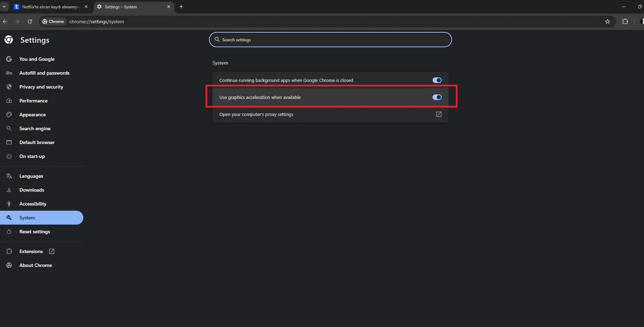Click Open your computer's proxy settings row
This screenshot has width=644, height=327.
click(x=330, y=114)
